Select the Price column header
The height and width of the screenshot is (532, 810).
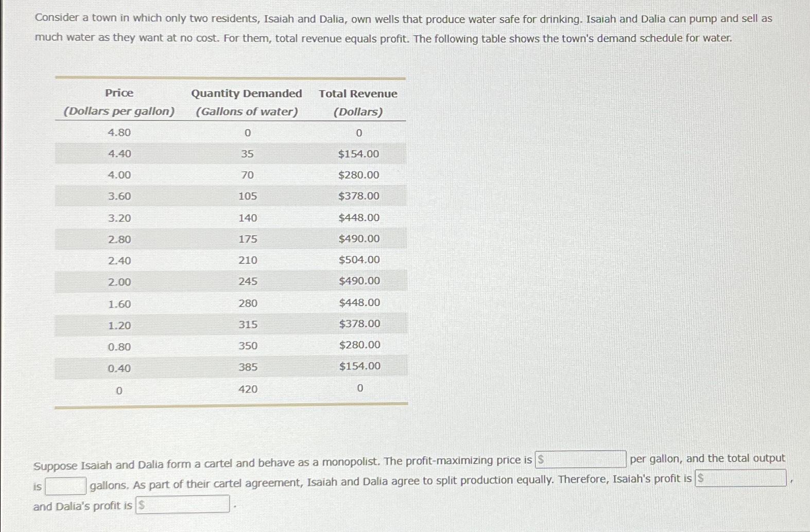pyautogui.click(x=119, y=102)
